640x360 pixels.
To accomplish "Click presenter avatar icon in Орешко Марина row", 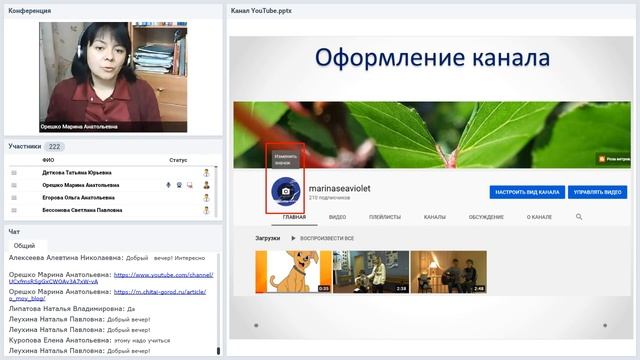I will (x=207, y=185).
